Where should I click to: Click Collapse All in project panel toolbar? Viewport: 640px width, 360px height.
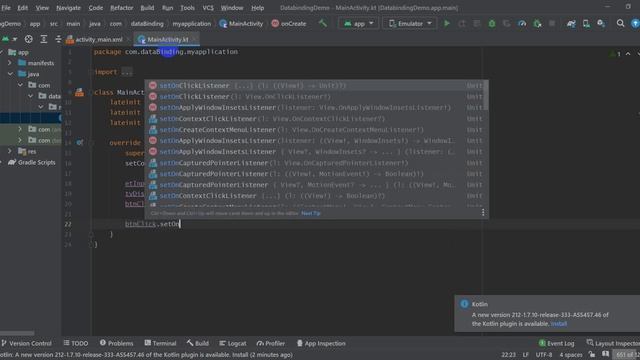[x=58, y=39]
